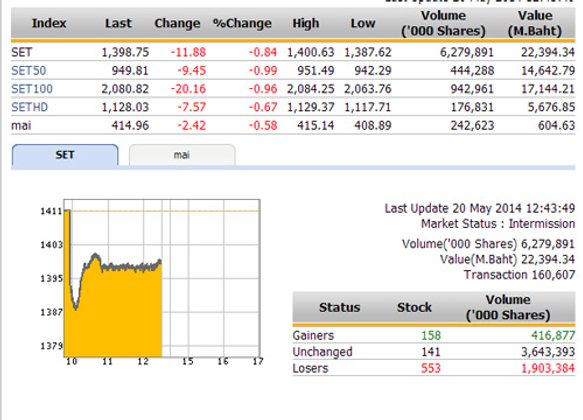This screenshot has width=583, height=420.
Task: Select SET high value 1,400.63
Action: click(x=311, y=52)
